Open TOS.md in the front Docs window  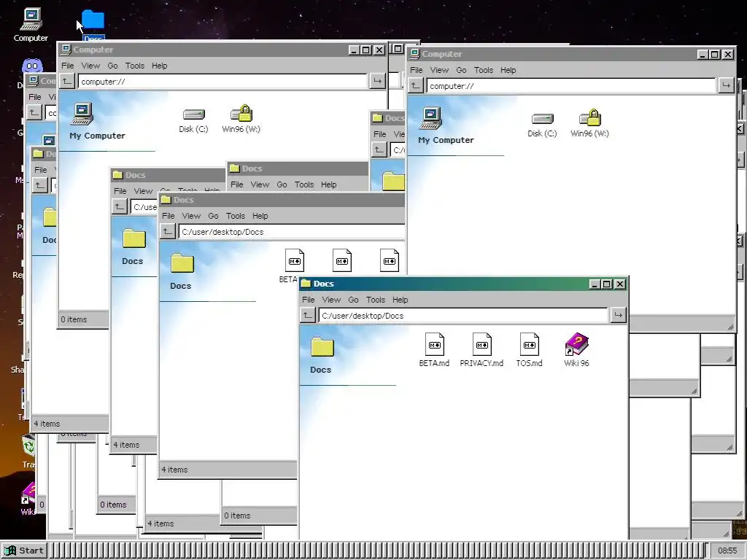coord(530,349)
